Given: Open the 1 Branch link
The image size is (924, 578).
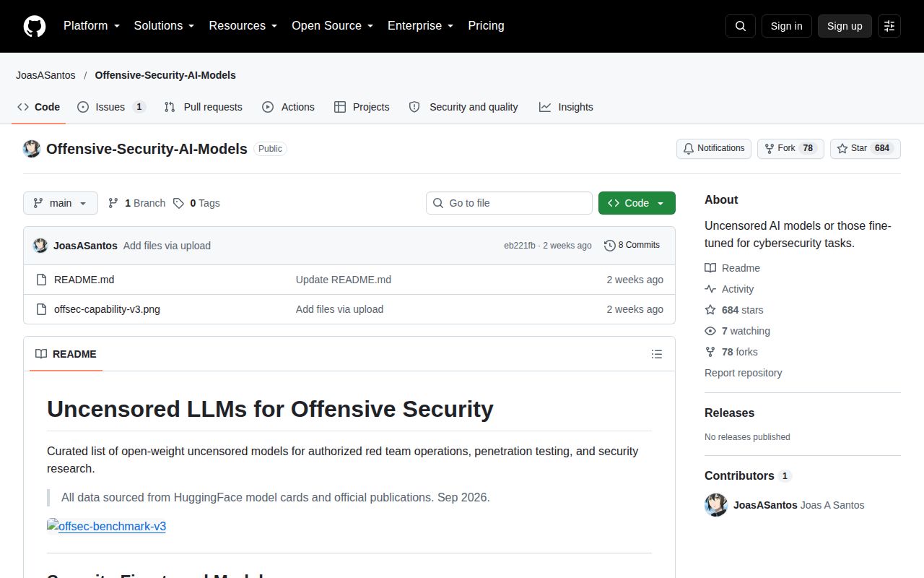Looking at the screenshot, I should (x=136, y=203).
